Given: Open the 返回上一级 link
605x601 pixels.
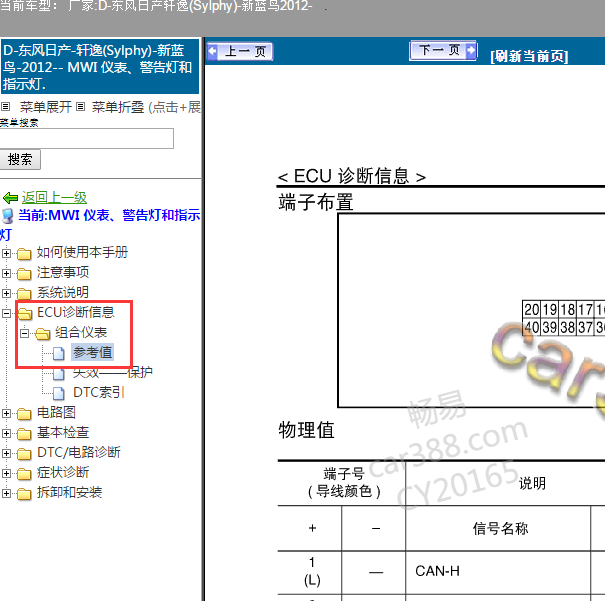Looking at the screenshot, I should (54, 198).
